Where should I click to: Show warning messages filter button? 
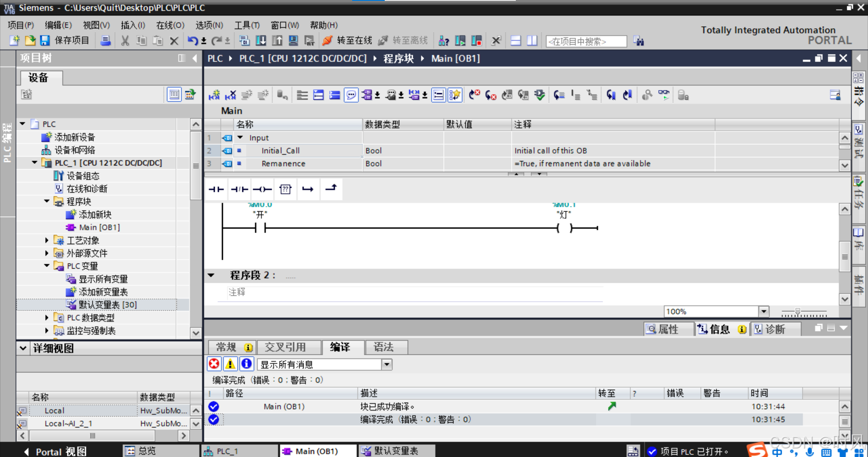[230, 364]
